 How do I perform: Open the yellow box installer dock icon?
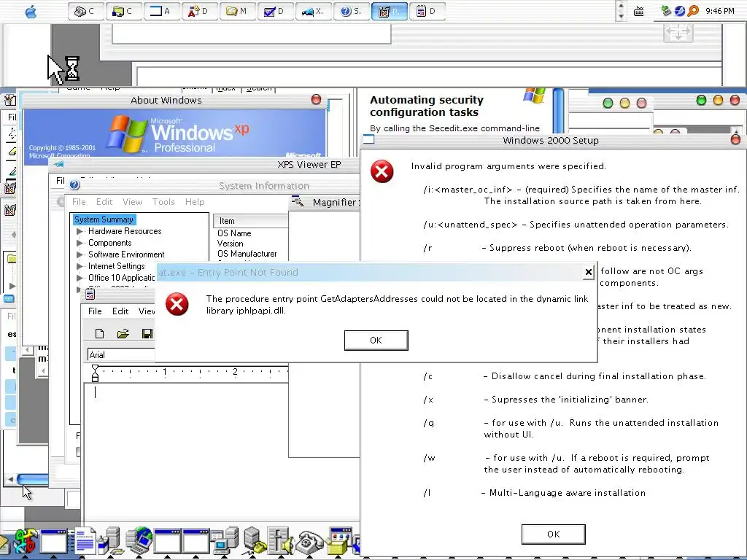click(339, 542)
